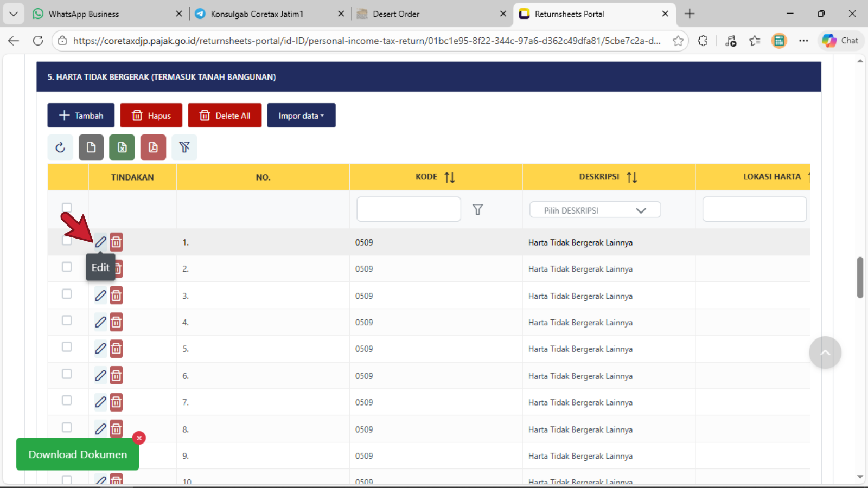Export table to PDF red icon
Viewport: 868px width, 488px height.
pyautogui.click(x=153, y=147)
